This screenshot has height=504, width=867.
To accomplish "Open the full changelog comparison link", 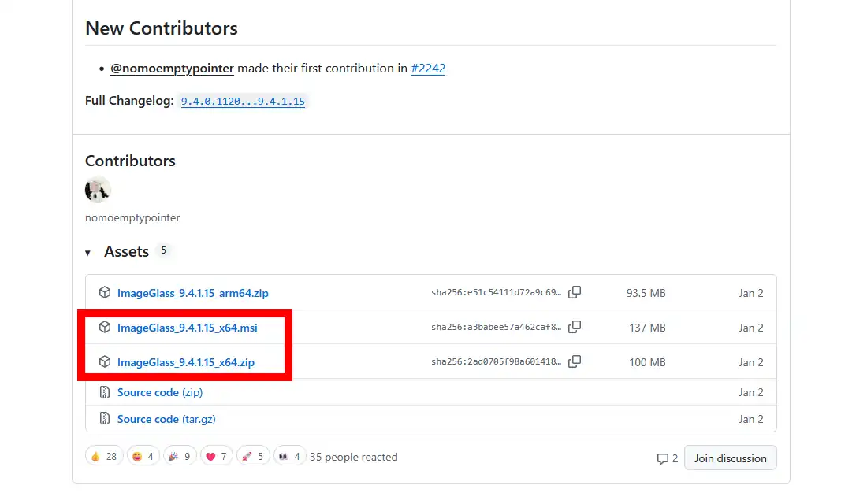I will 243,102.
